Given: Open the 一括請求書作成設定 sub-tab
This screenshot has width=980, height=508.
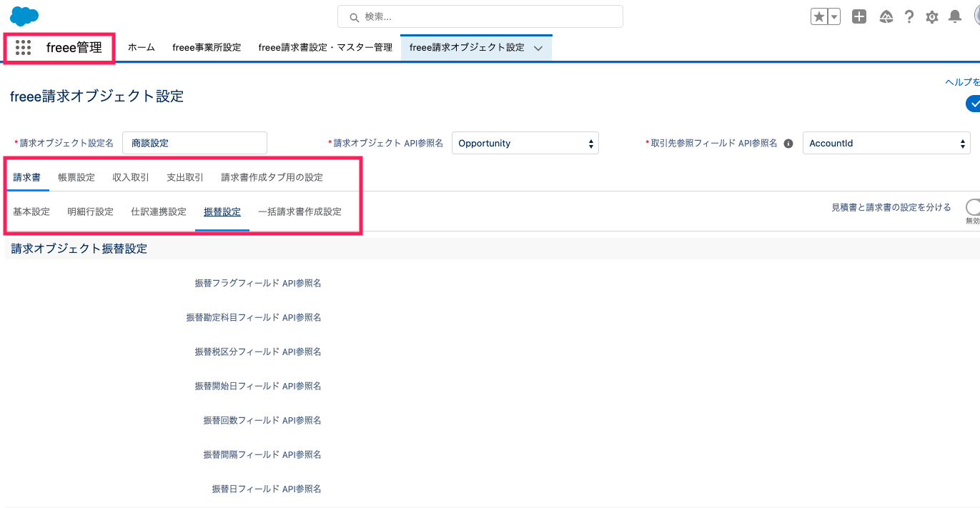Looking at the screenshot, I should pyautogui.click(x=300, y=211).
